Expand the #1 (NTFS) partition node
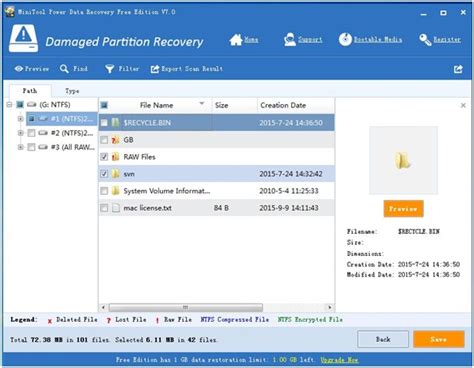 point(21,119)
